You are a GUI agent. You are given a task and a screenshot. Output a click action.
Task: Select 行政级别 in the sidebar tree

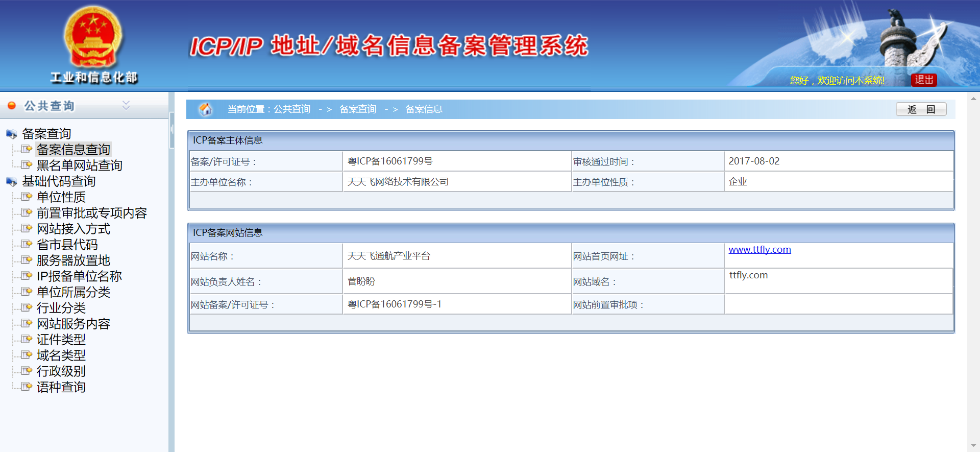(x=61, y=371)
